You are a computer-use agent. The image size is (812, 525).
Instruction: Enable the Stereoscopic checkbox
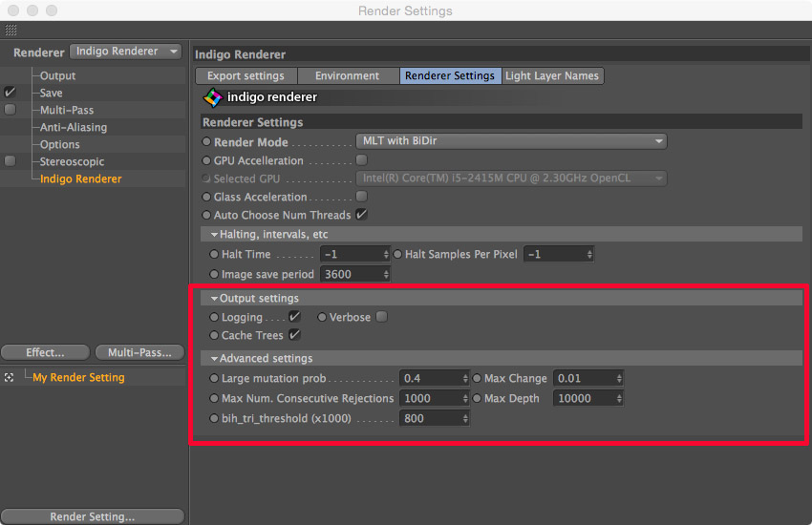pyautogui.click(x=10, y=161)
